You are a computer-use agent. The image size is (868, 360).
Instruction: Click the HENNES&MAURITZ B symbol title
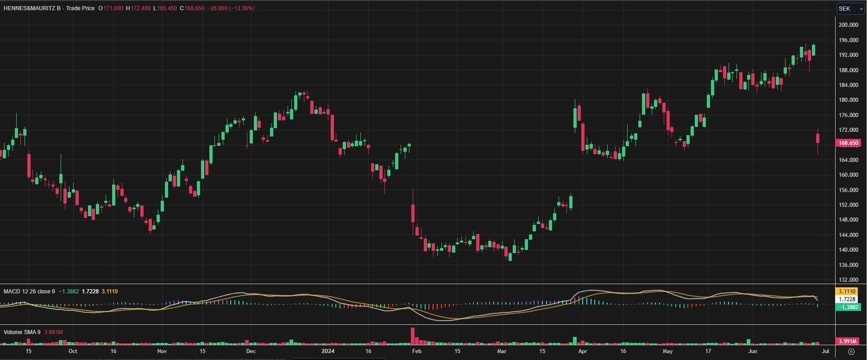(32, 8)
